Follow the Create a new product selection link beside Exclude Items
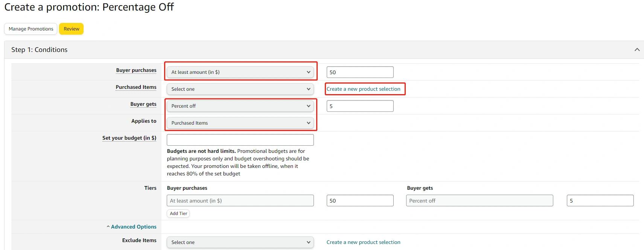Image resolution: width=644 pixels, height=250 pixels. click(x=363, y=242)
